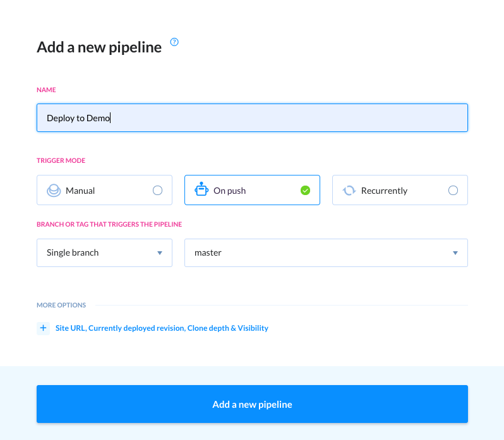Image resolution: width=504 pixels, height=440 pixels.
Task: Click the Manual label text
Action: 80,191
